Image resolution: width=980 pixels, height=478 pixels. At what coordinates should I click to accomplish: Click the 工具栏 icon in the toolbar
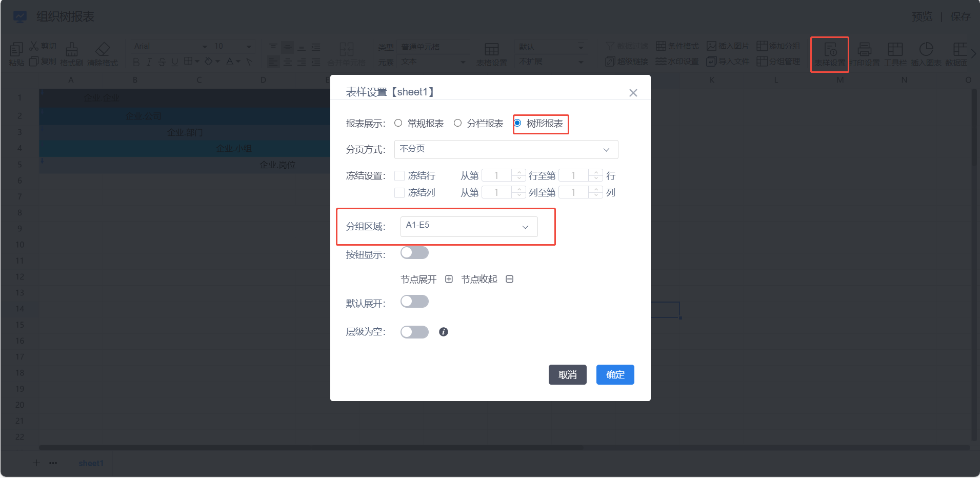(895, 49)
